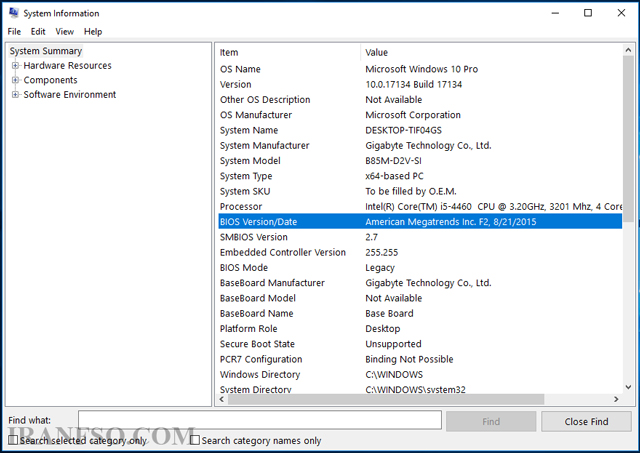
Task: Select the BaseBoard Manufacturer row
Action: pos(420,283)
